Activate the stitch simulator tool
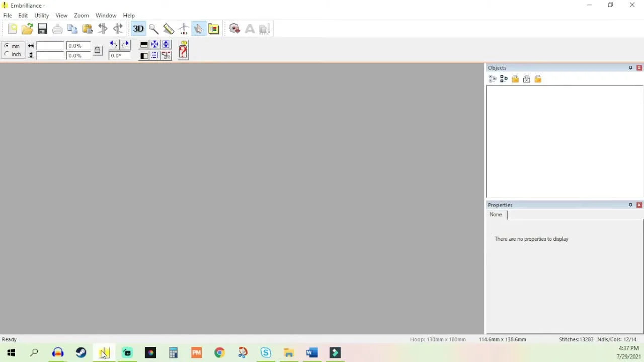Screen dimensions: 644x362 tap(184, 29)
